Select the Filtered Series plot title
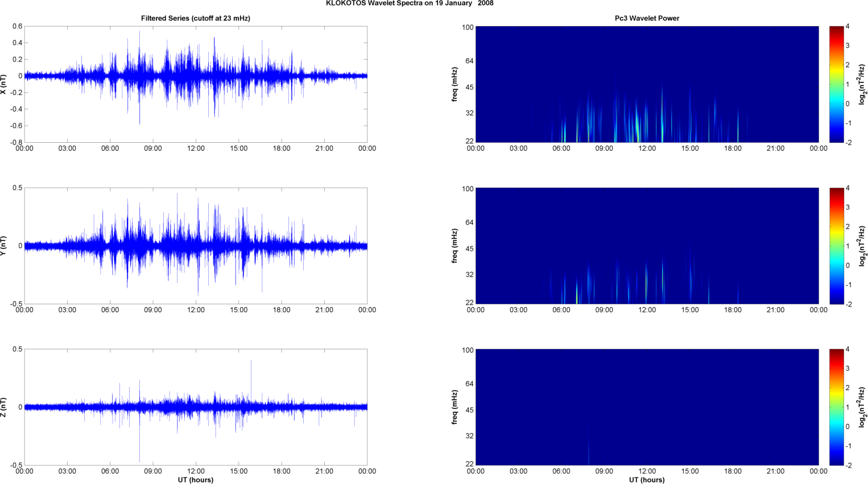The width and height of the screenshot is (868, 484). point(196,18)
